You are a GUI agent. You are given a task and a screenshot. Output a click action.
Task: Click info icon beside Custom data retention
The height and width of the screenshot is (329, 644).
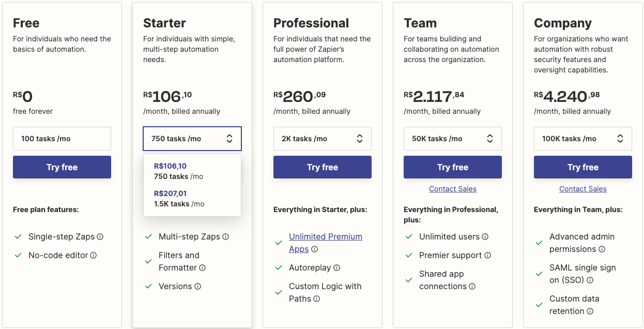coord(590,311)
